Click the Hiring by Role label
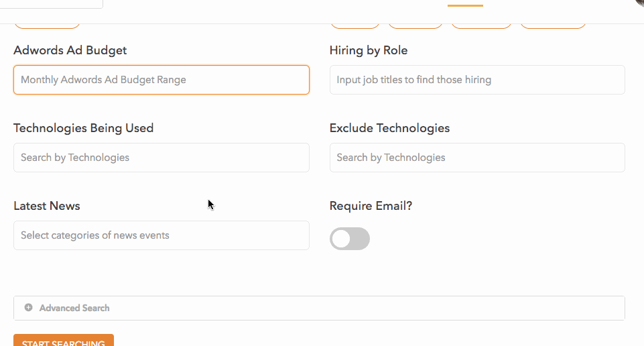Viewport: 644px width, 346px height. (369, 50)
